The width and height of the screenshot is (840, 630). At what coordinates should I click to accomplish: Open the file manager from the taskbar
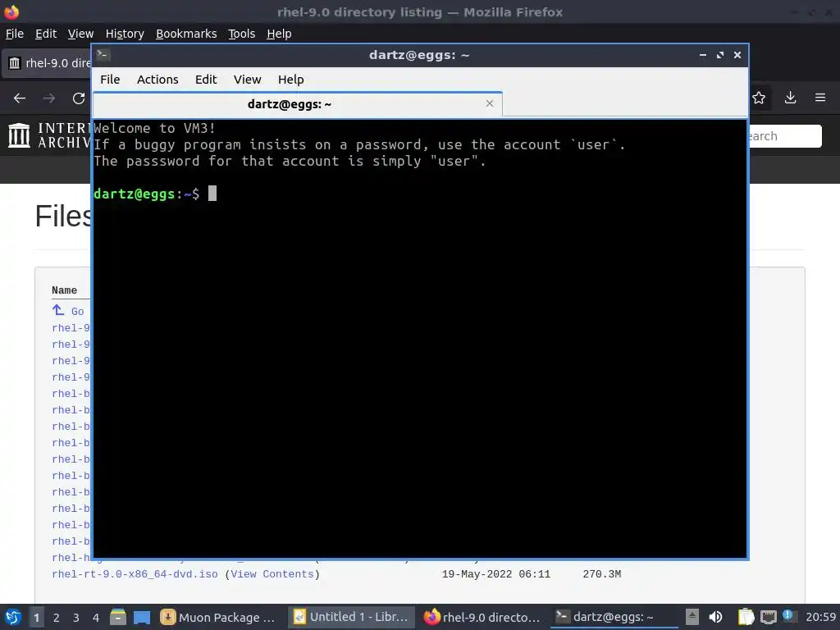[x=118, y=617]
